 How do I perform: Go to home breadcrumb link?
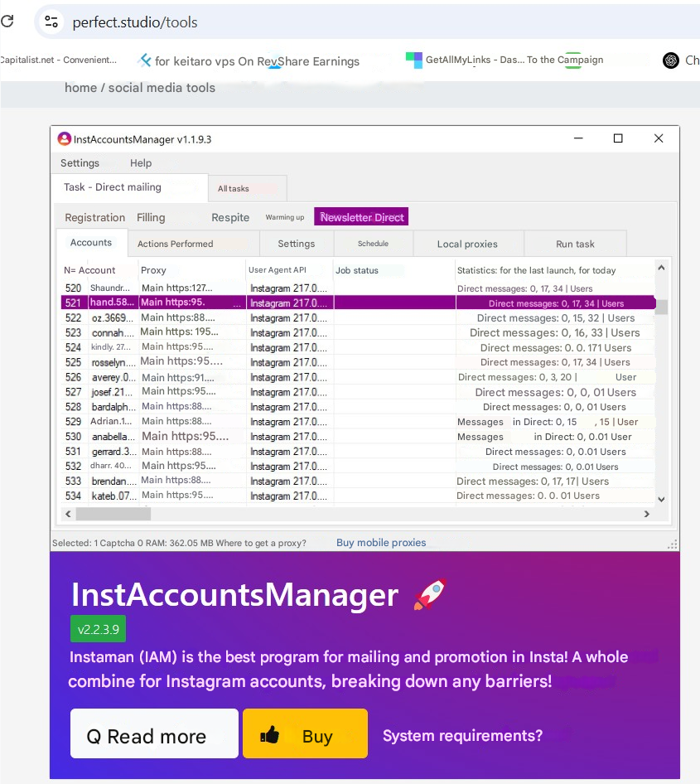(80, 88)
